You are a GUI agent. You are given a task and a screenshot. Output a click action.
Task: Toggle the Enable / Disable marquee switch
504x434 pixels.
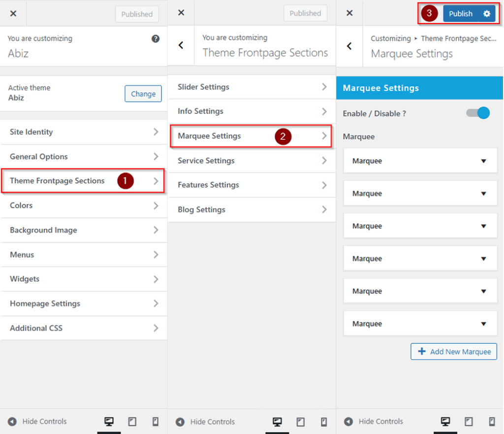click(478, 113)
